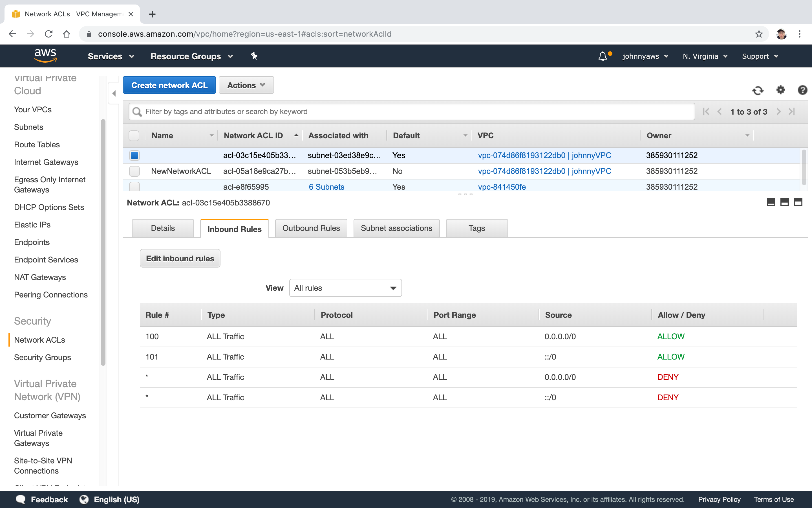Image resolution: width=812 pixels, height=508 pixels.
Task: Open Route Tables in the sidebar
Action: coord(37,144)
